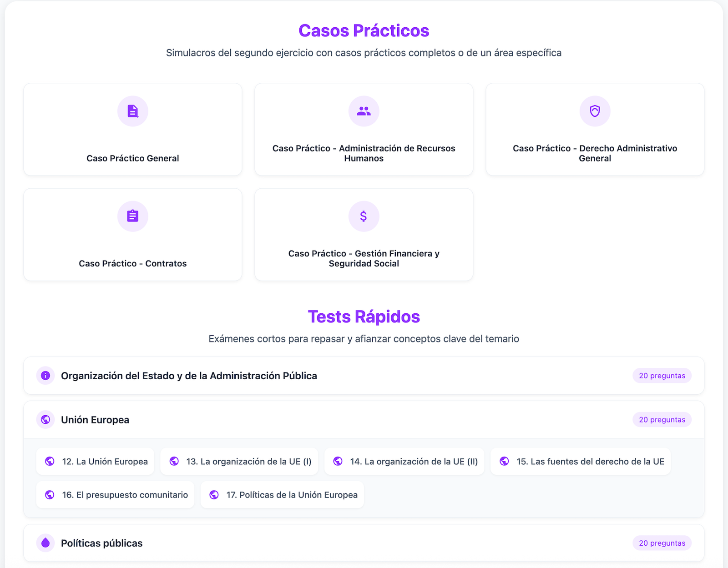Viewport: 728px width, 568px height.
Task: Click the 20 preguntas badge for Unión Europea
Action: point(662,420)
